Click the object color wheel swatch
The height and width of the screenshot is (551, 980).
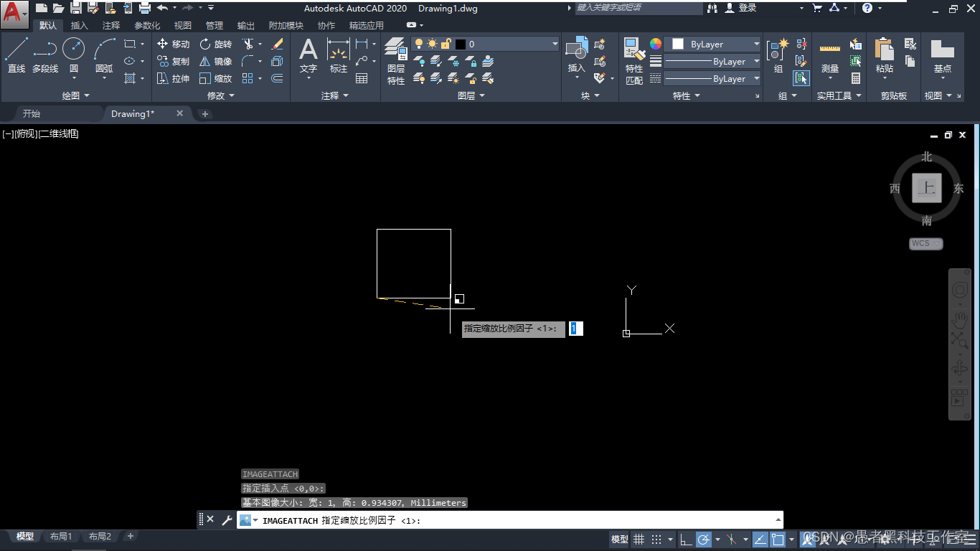(x=656, y=44)
